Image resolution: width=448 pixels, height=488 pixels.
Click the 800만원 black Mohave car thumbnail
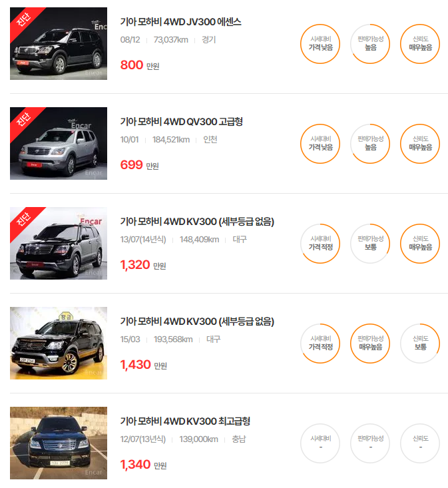(59, 43)
